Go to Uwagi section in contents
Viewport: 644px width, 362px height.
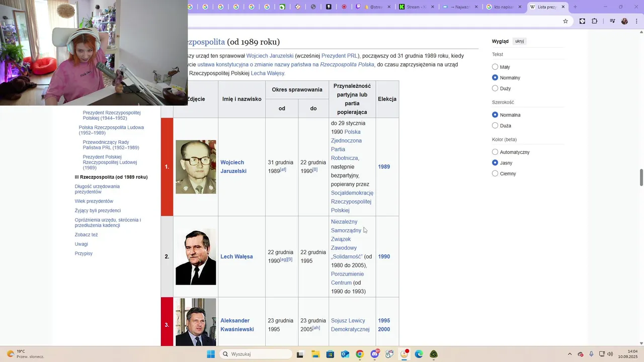82,244
